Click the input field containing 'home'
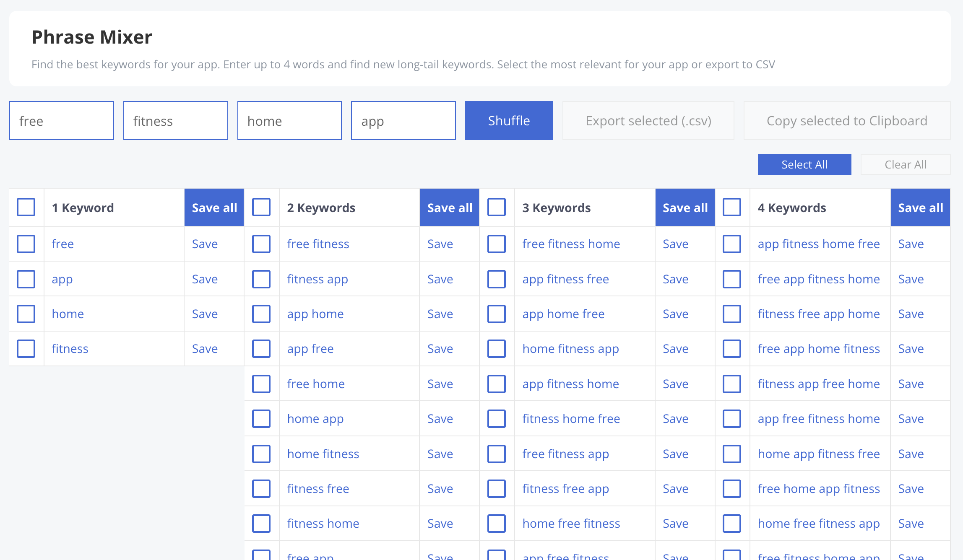963x560 pixels. [289, 121]
